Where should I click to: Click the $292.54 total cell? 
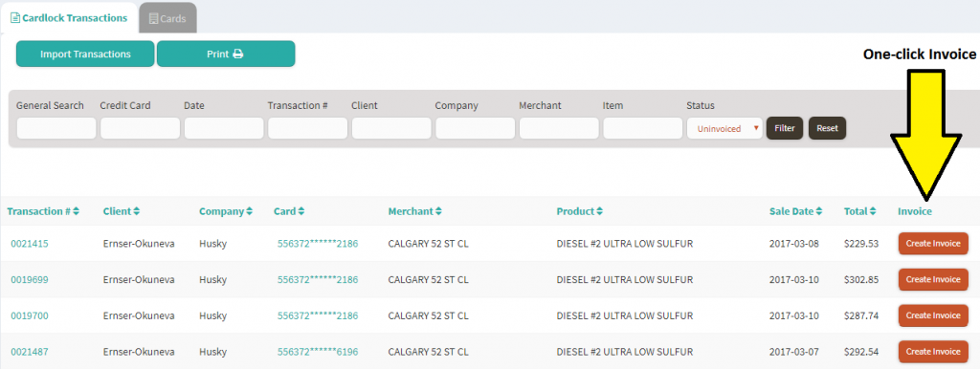coord(861,352)
